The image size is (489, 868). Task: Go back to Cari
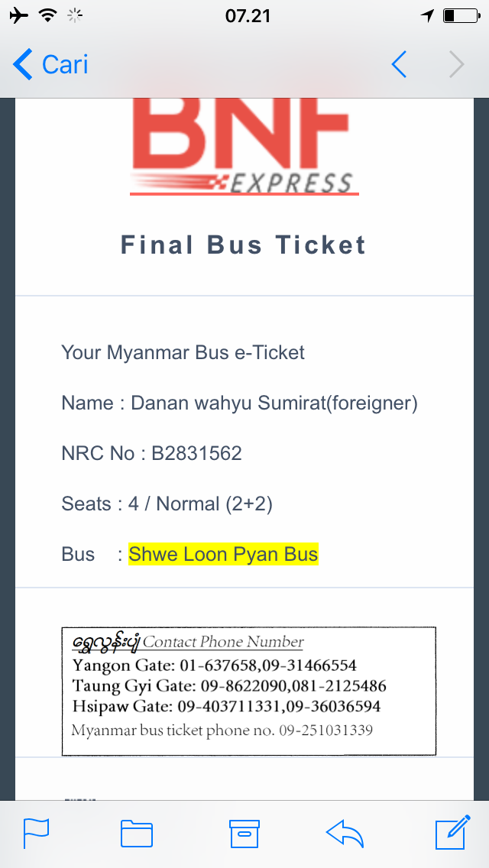(52, 65)
